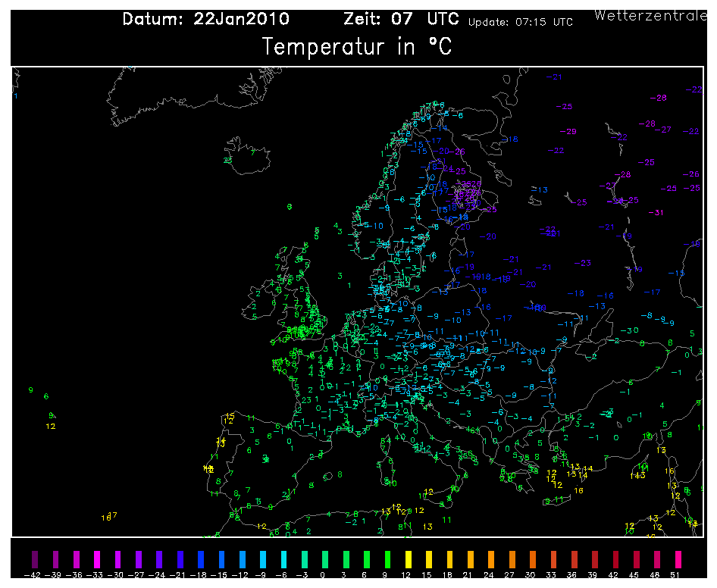Click the 30 degree orange legend swatch
Screen dimensions: 717x588
[534, 560]
